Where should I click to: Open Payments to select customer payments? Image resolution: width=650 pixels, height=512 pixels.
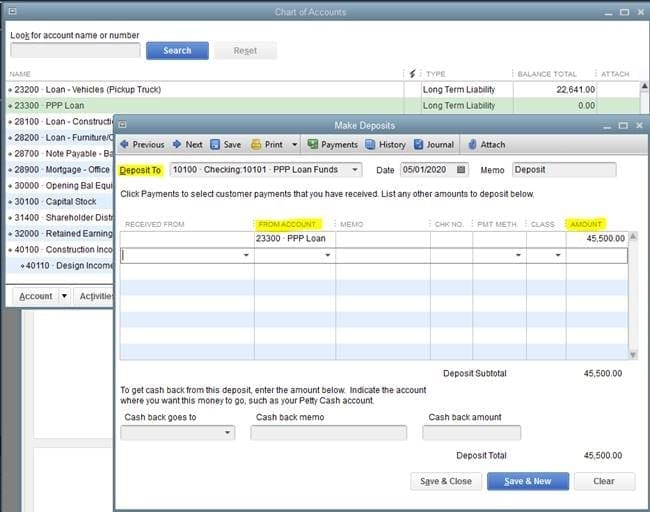(332, 145)
